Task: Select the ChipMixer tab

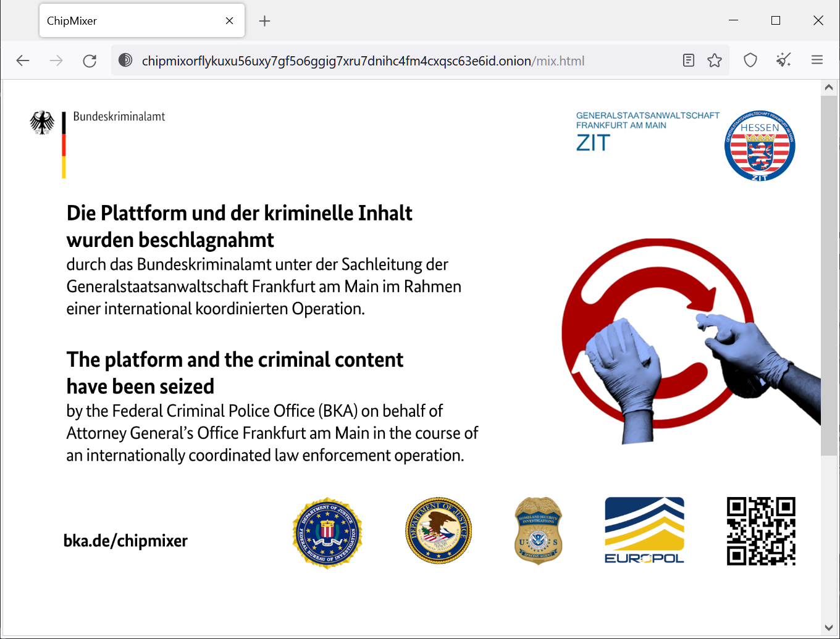Action: [x=124, y=21]
